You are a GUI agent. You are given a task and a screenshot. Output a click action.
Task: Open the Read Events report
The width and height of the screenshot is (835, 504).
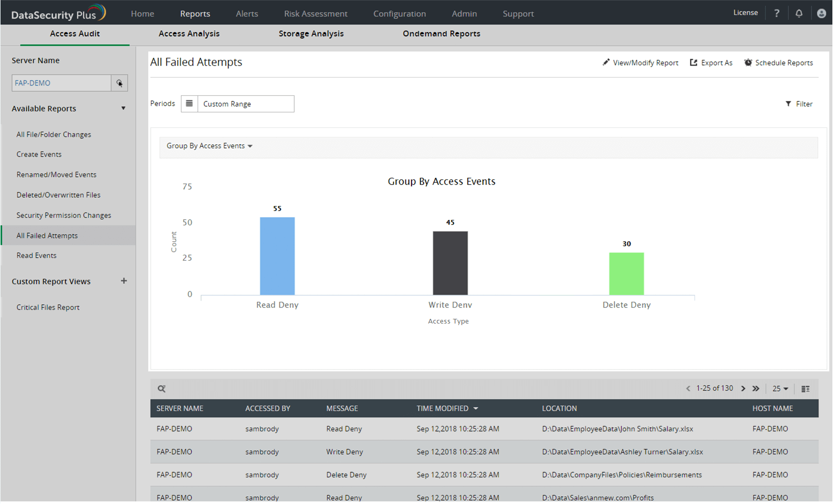coord(36,256)
